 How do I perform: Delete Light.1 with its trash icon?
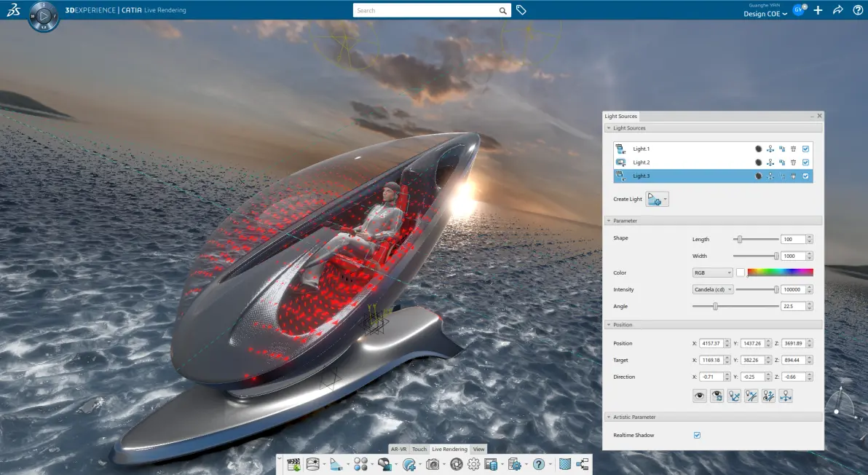[x=793, y=149]
